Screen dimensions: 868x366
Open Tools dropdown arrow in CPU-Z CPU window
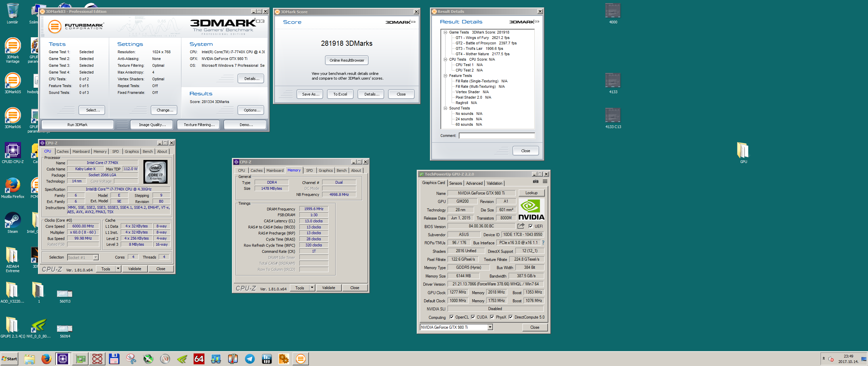coord(118,269)
